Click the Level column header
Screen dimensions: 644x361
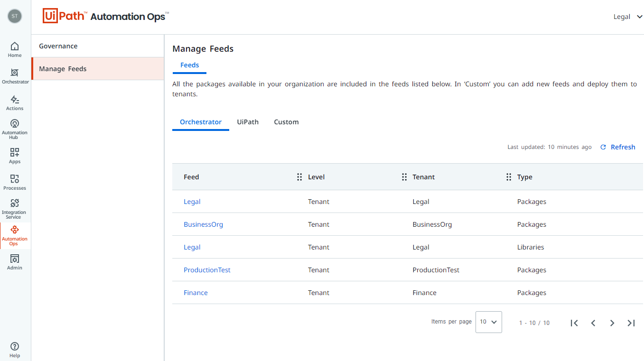click(x=316, y=177)
